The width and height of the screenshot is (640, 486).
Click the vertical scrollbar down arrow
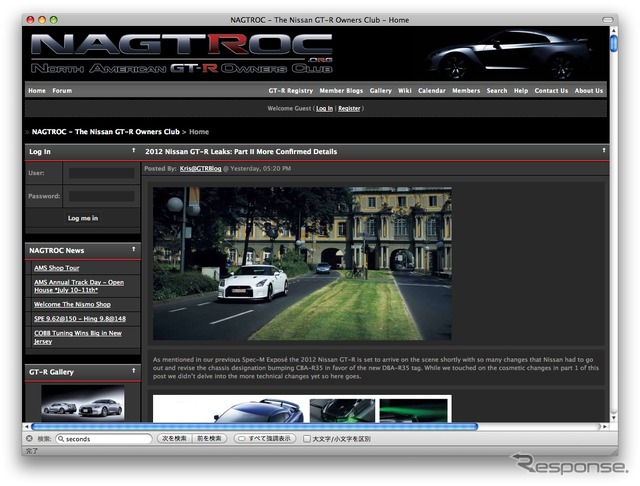(x=613, y=417)
